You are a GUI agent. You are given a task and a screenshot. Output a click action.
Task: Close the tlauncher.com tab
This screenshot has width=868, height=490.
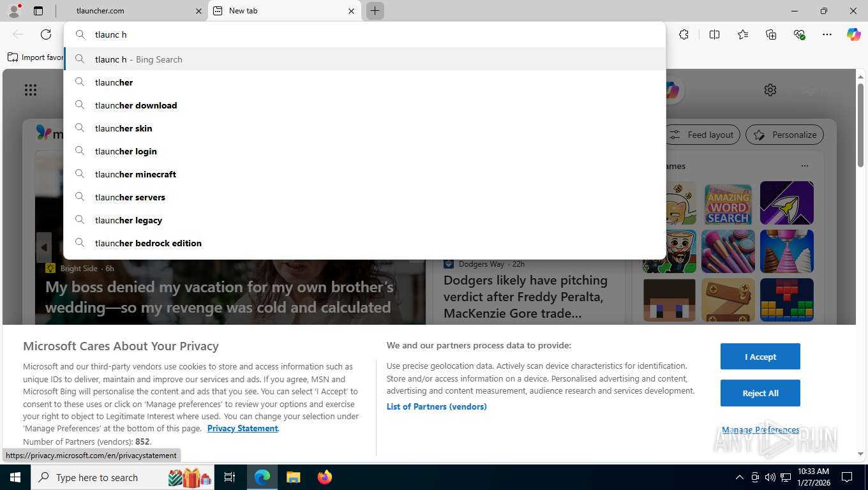pos(198,11)
